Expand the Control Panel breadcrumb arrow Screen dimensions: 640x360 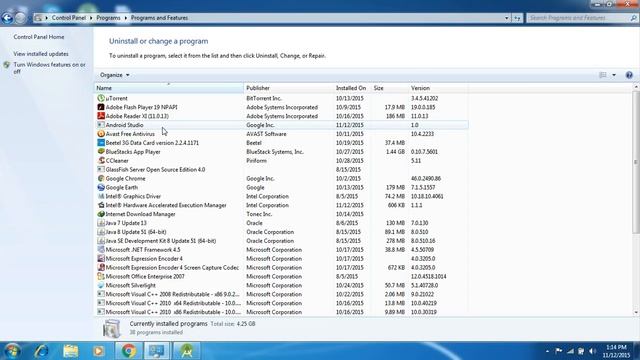point(90,18)
